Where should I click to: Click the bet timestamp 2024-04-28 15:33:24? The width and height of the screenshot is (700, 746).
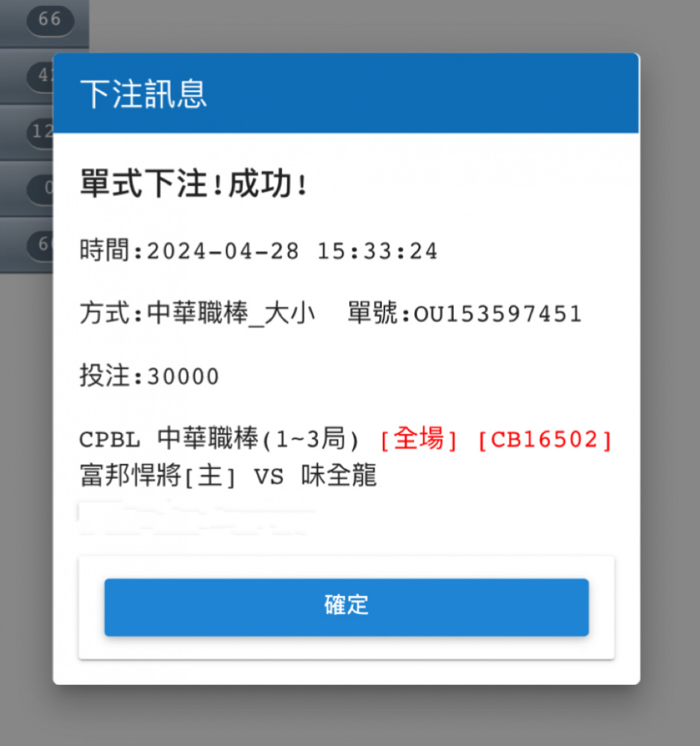click(292, 251)
